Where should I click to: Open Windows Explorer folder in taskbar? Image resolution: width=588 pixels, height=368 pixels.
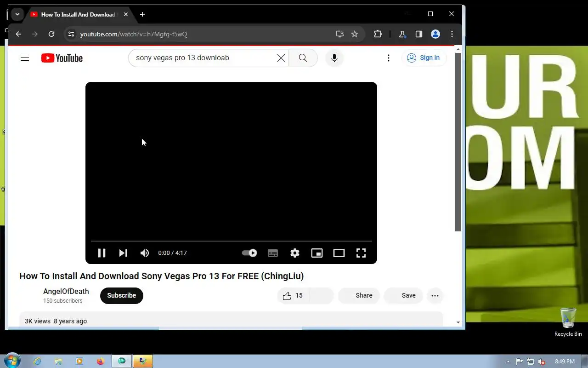(58, 362)
